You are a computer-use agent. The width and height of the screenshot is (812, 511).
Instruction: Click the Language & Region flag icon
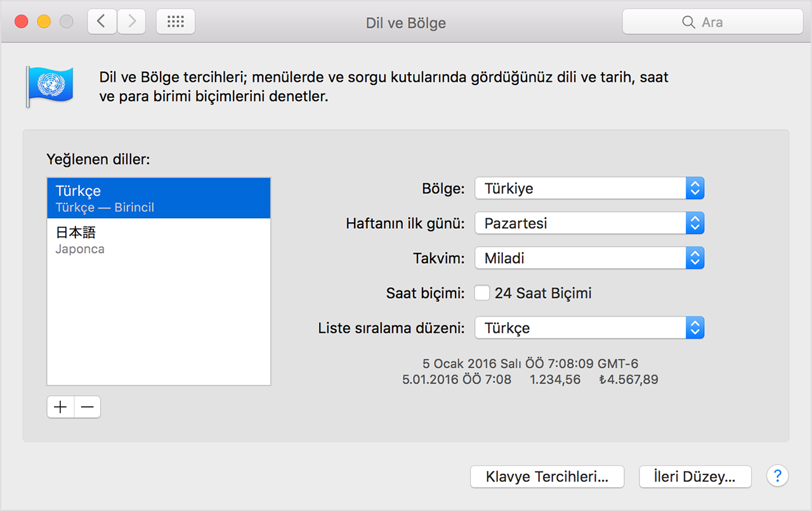(x=51, y=86)
